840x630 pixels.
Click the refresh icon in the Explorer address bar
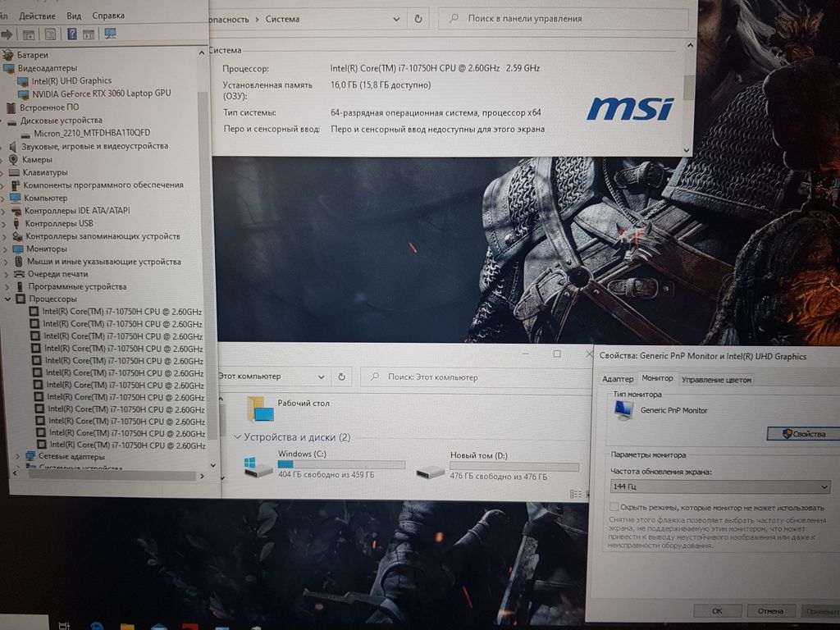(x=343, y=377)
